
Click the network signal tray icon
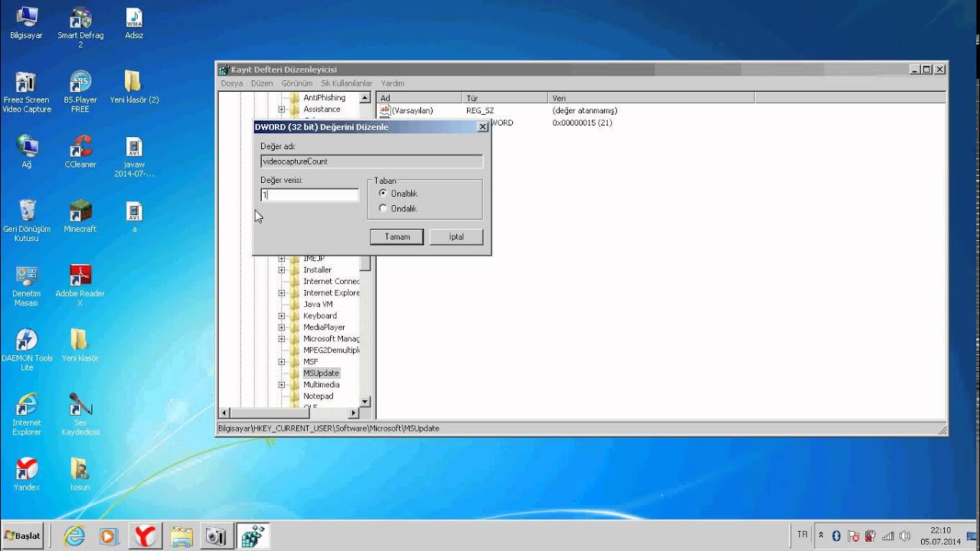[888, 536]
